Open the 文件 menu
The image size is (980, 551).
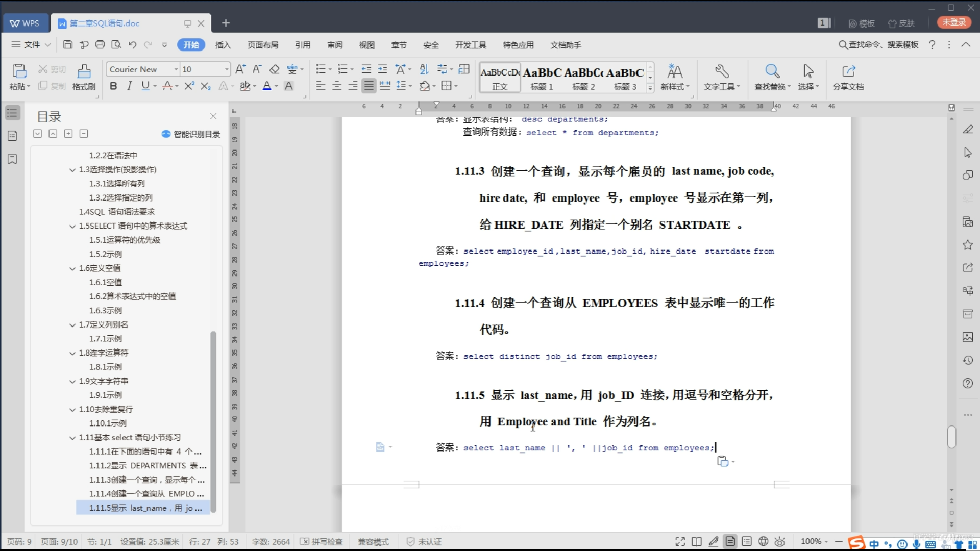31,45
